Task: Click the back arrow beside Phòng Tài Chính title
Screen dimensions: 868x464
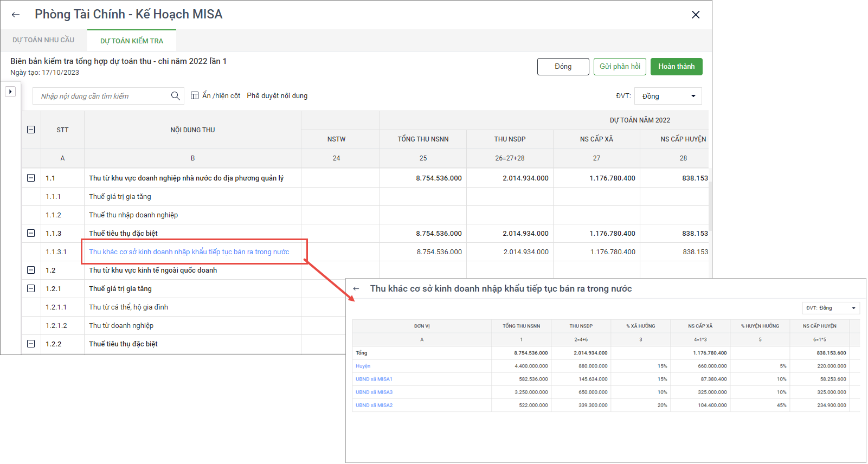Action: click(16, 15)
